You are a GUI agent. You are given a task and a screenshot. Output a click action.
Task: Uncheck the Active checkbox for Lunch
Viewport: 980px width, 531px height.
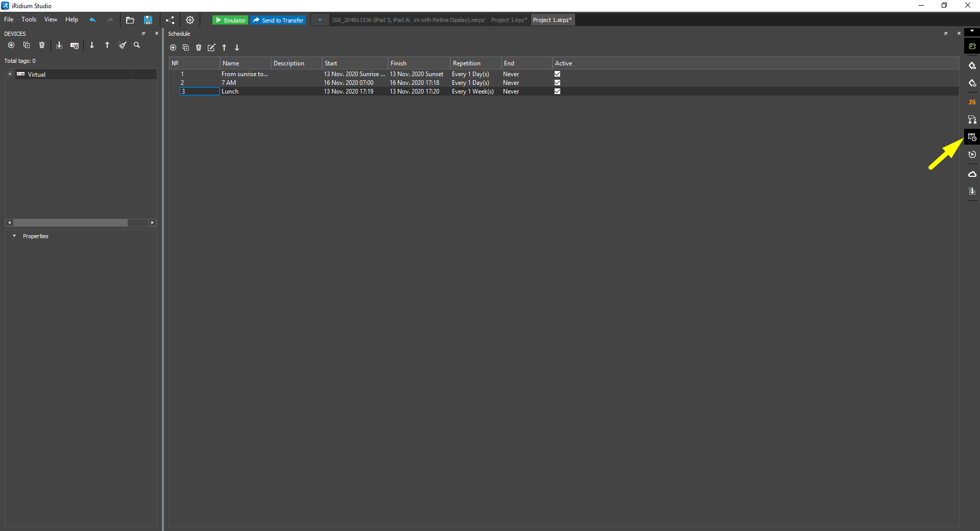coord(557,91)
